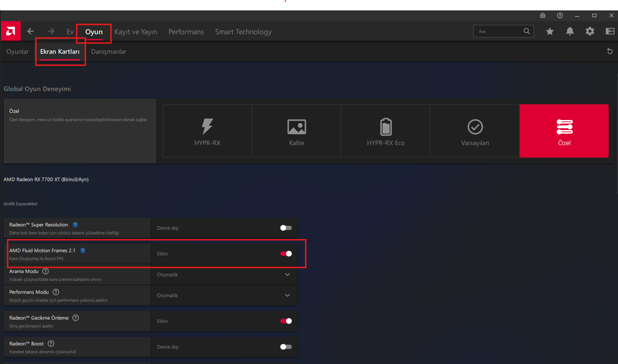Click the search magnifier icon
Screen dimensions: 618x364
(527, 31)
